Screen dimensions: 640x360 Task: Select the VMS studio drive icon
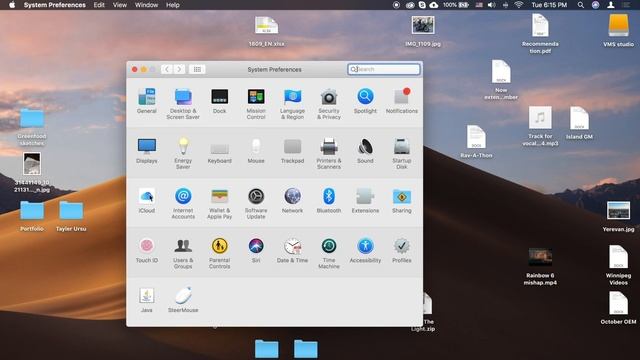[x=618, y=31]
